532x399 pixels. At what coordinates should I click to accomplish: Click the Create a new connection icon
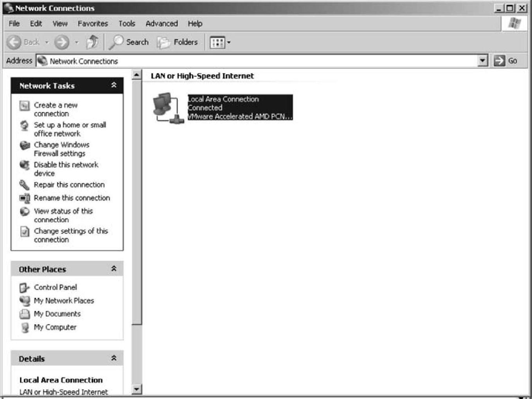[x=25, y=106]
